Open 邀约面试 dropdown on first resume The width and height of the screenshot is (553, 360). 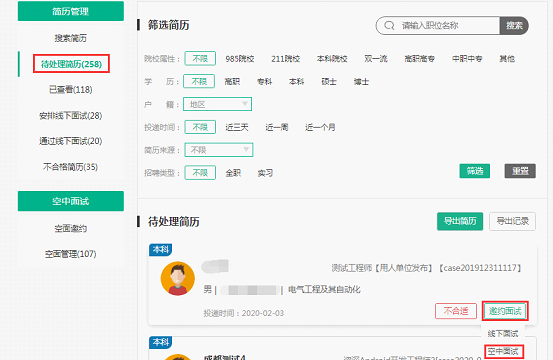point(505,311)
